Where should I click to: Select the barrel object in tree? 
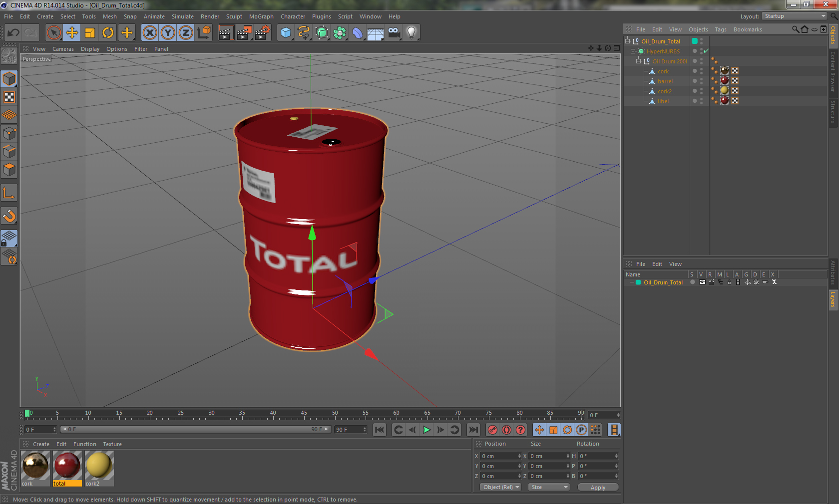tap(665, 81)
